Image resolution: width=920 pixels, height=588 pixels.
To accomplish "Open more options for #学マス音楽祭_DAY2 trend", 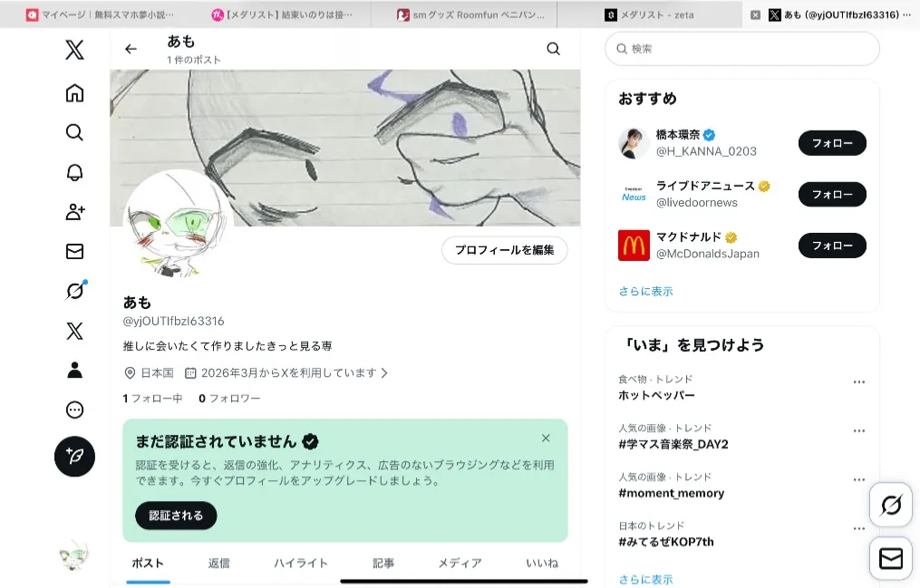I will tap(858, 431).
